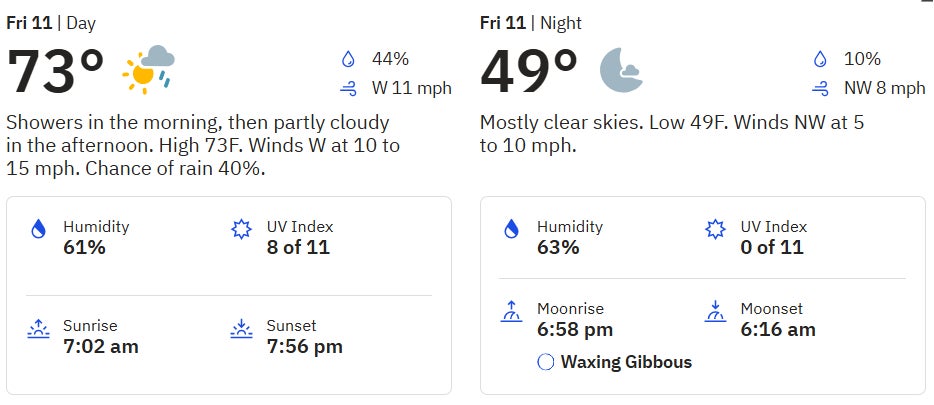Click the night UV Index icon
Image resolution: width=934 pixels, height=405 pixels.
click(715, 229)
